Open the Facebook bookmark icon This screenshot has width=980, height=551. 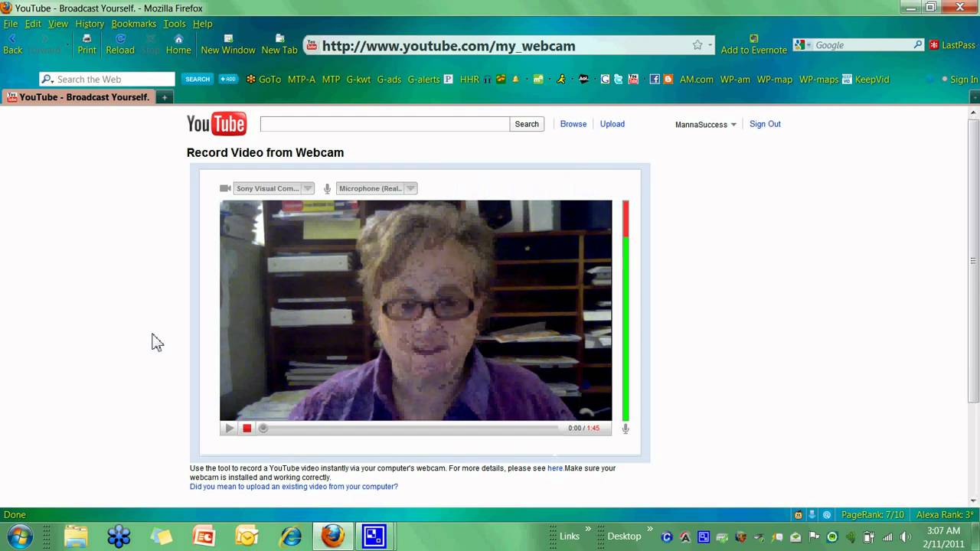[x=655, y=79]
